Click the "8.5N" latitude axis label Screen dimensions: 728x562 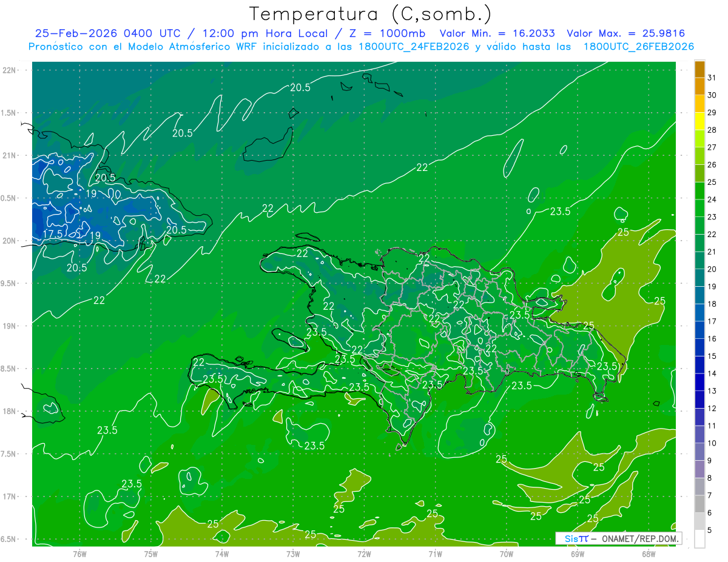pos(8,369)
